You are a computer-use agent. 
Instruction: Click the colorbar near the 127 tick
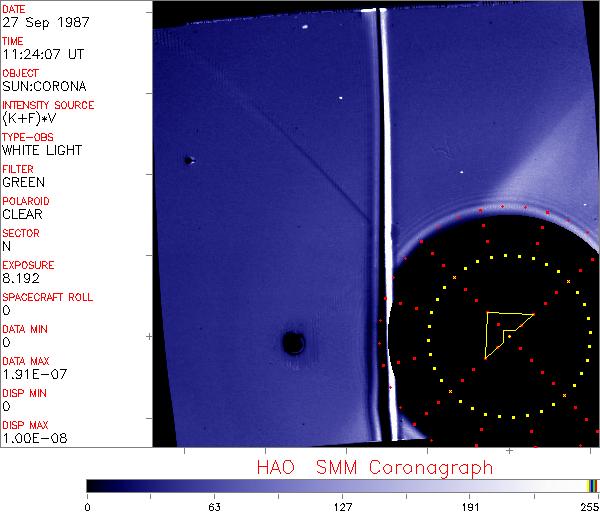coord(343,485)
